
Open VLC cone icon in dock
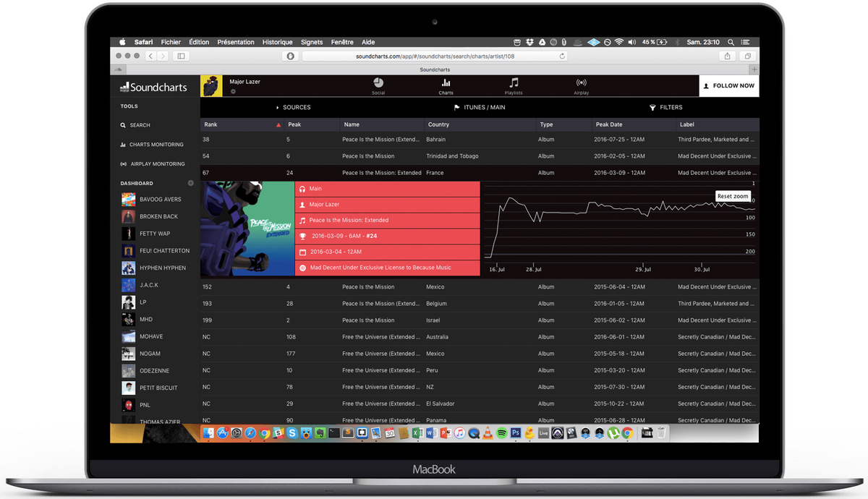tap(488, 433)
